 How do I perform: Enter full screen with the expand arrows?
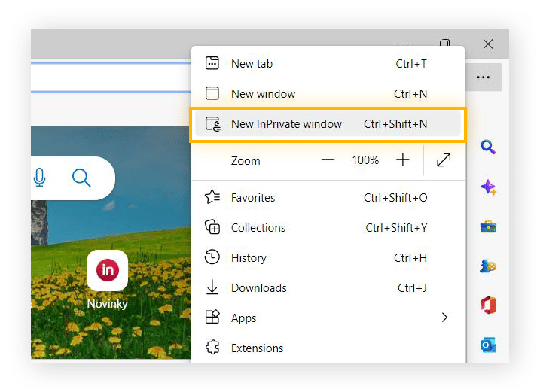click(444, 160)
